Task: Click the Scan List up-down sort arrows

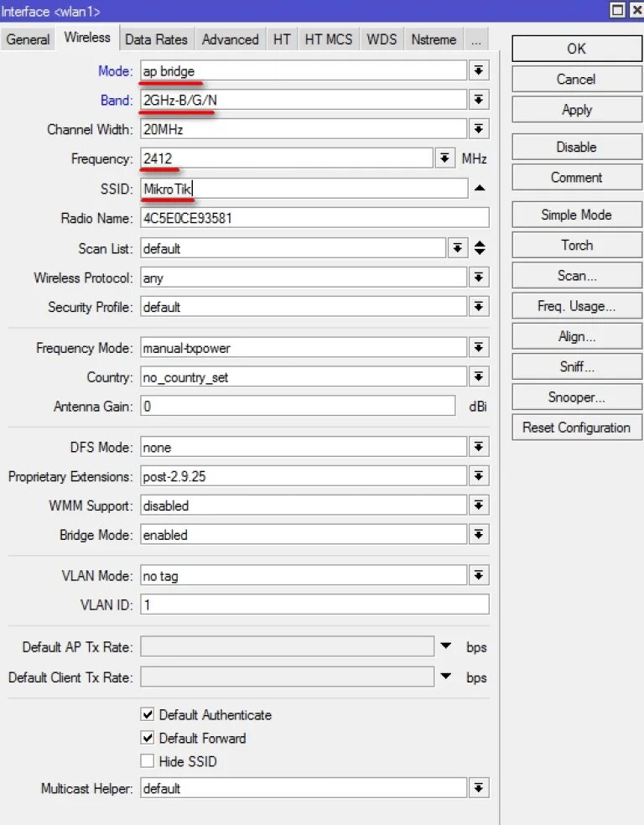Action: 480,248
